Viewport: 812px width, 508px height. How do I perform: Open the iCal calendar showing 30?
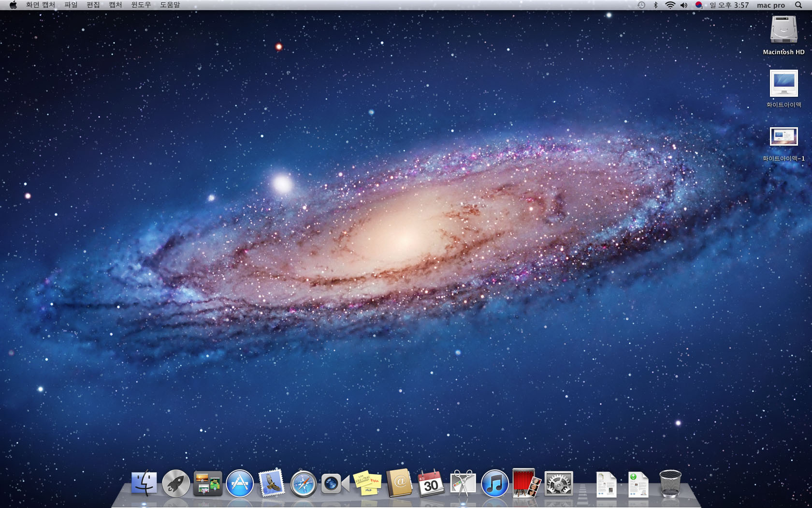point(431,483)
